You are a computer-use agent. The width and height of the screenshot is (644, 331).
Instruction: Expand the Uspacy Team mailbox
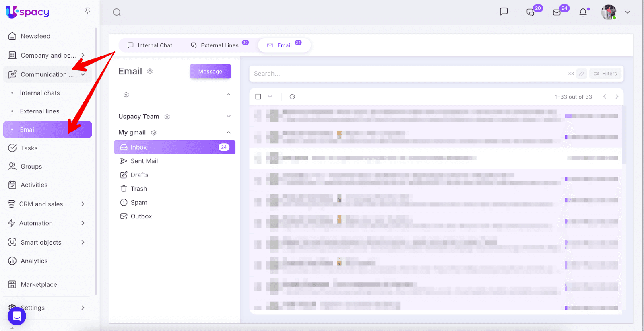[229, 117]
